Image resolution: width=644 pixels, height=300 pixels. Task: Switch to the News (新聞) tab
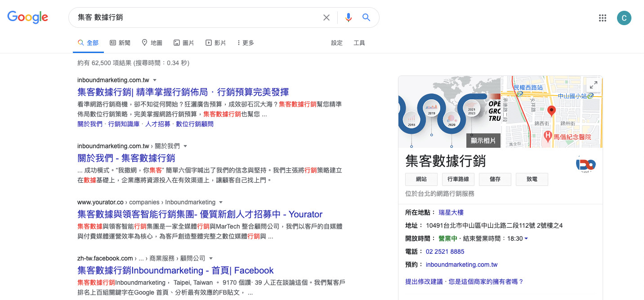[x=120, y=43]
